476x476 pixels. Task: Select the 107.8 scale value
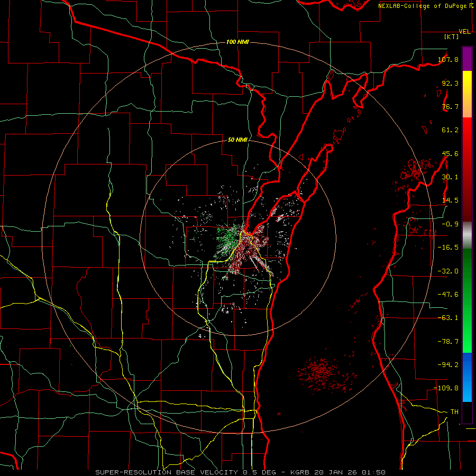coord(448,59)
